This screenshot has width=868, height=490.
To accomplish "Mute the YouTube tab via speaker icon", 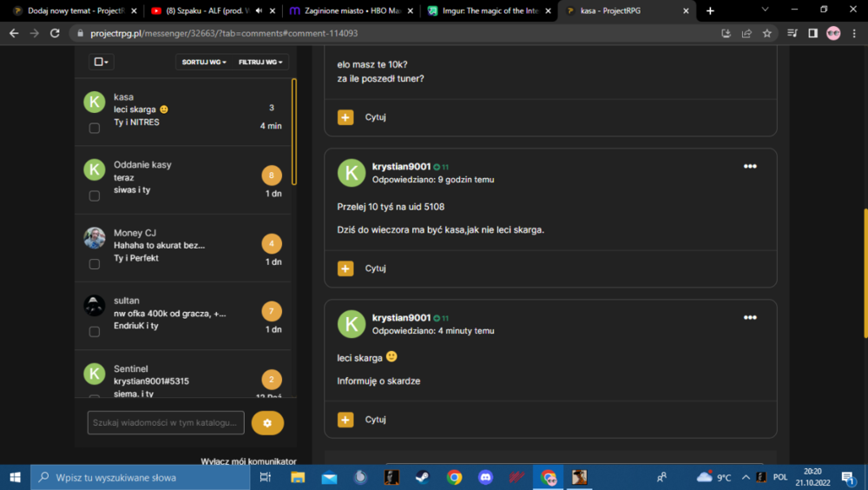I will click(259, 10).
